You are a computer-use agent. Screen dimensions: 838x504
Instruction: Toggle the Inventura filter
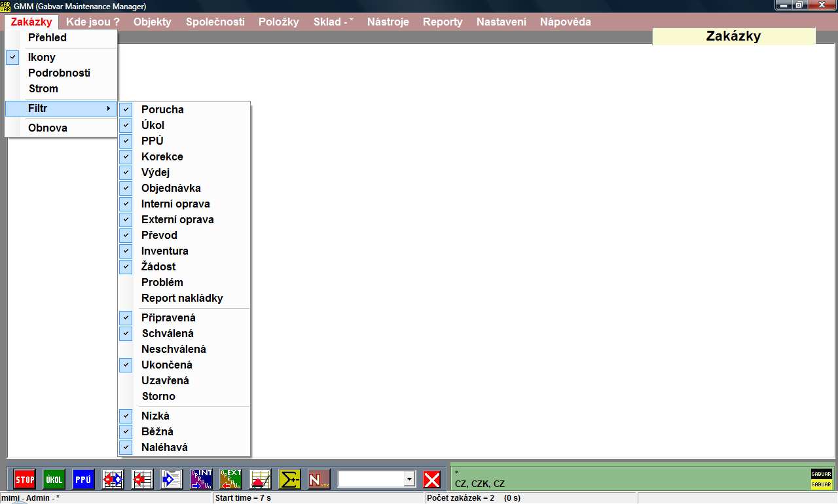[x=185, y=251]
